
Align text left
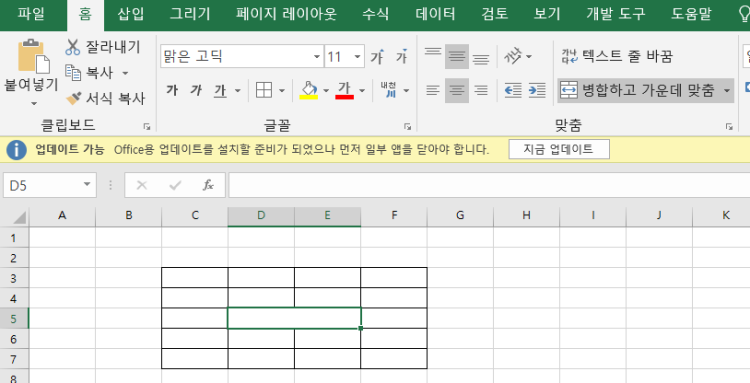pyautogui.click(x=433, y=90)
